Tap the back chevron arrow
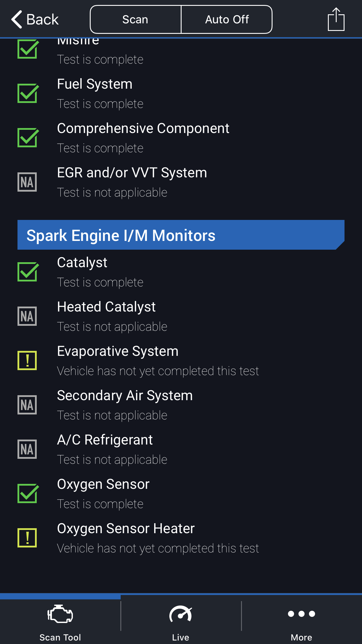 pyautogui.click(x=17, y=20)
